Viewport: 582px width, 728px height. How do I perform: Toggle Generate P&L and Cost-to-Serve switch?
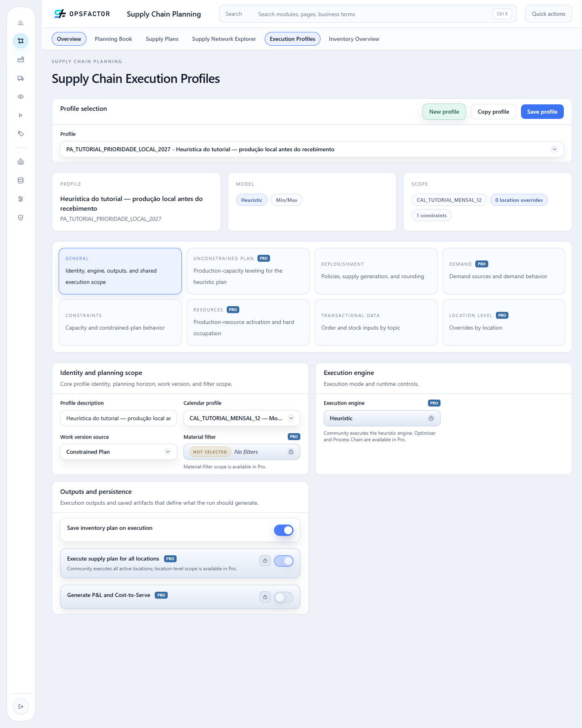284,597
